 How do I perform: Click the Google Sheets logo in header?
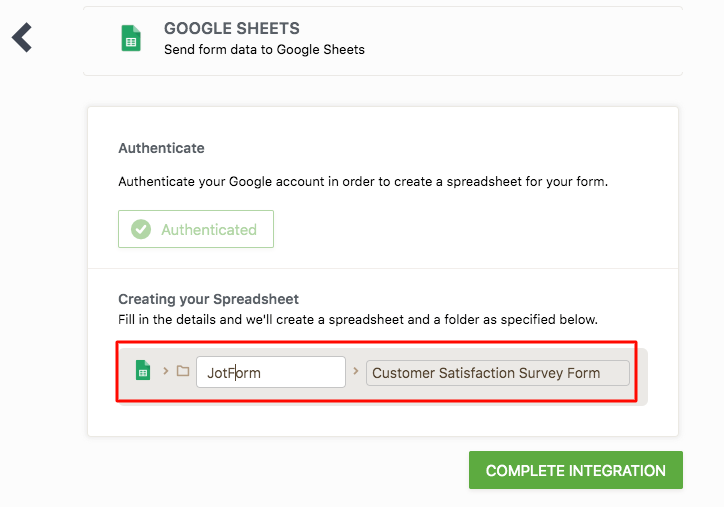(130, 38)
